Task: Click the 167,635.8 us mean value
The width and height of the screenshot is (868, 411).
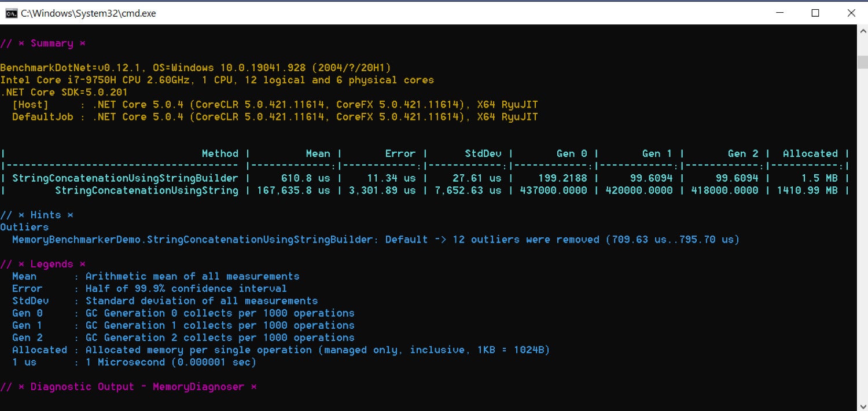Action: [x=293, y=190]
